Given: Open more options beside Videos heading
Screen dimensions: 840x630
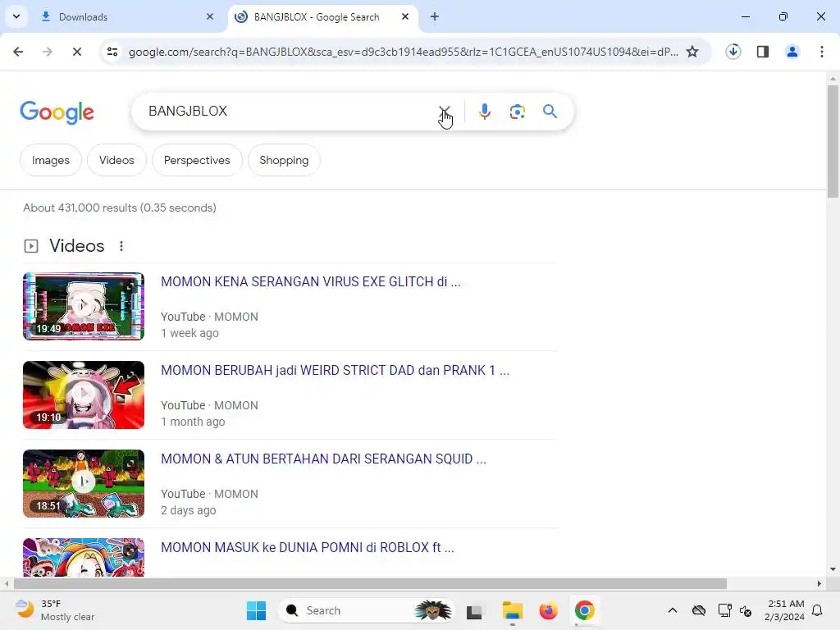Looking at the screenshot, I should coord(121,246).
